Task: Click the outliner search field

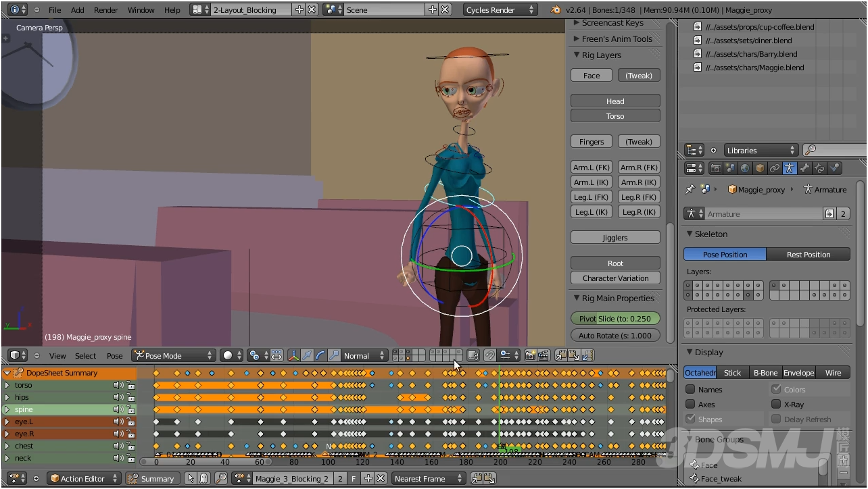Action: [x=836, y=150]
